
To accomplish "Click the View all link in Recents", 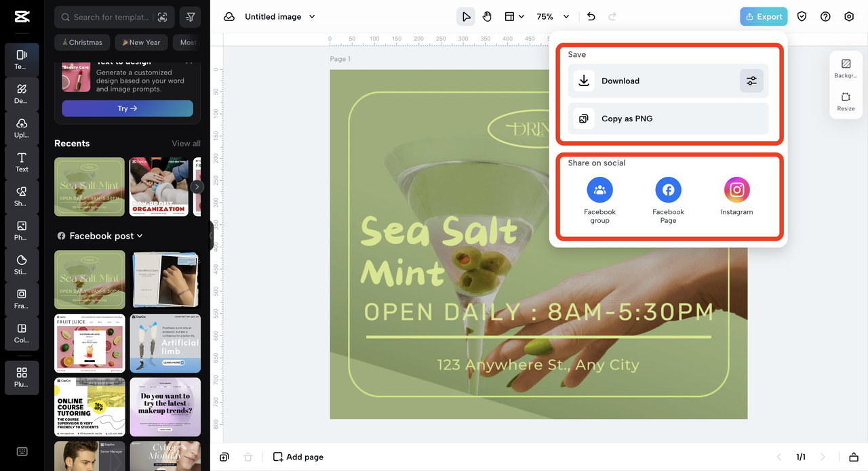I will point(186,144).
